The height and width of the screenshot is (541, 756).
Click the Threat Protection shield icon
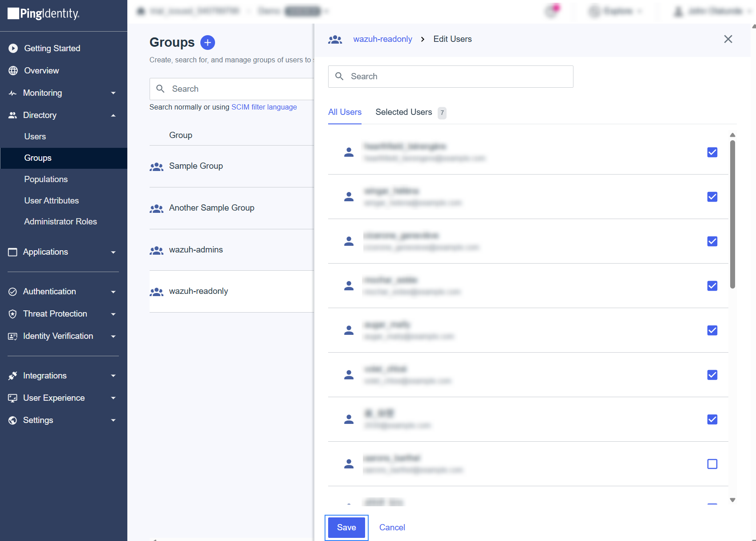point(13,314)
